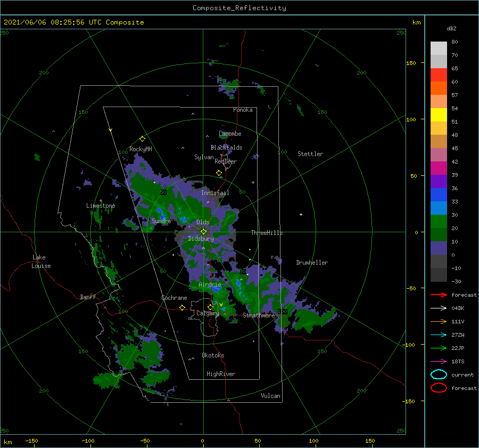Select the 48–51 dBZ gold swatch

click(x=439, y=128)
